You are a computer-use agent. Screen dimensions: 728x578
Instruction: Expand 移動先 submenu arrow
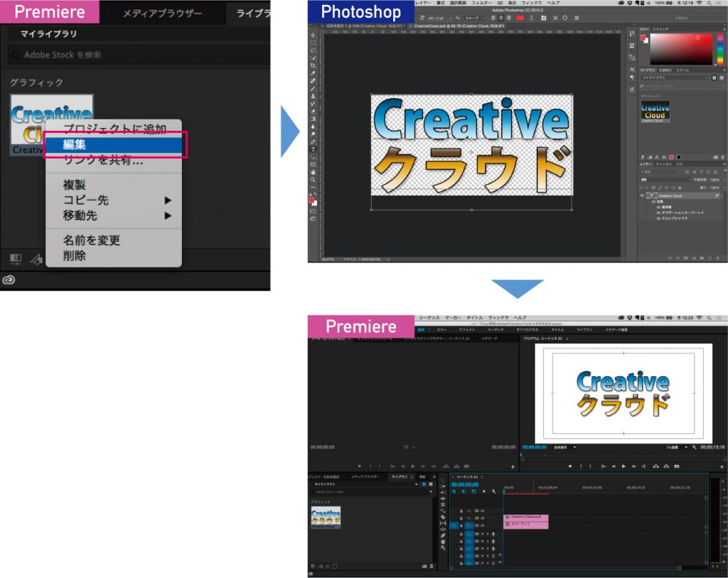point(168,216)
